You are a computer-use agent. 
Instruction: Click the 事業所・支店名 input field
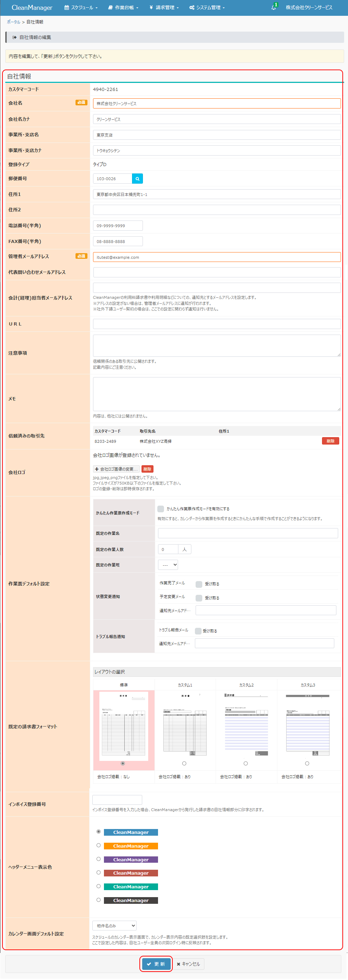click(217, 135)
